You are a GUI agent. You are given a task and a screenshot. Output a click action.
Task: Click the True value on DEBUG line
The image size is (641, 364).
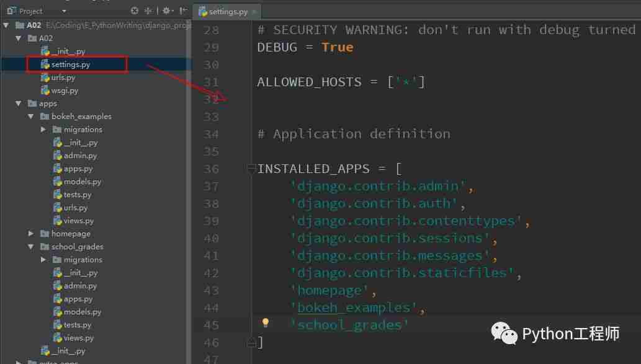(337, 47)
